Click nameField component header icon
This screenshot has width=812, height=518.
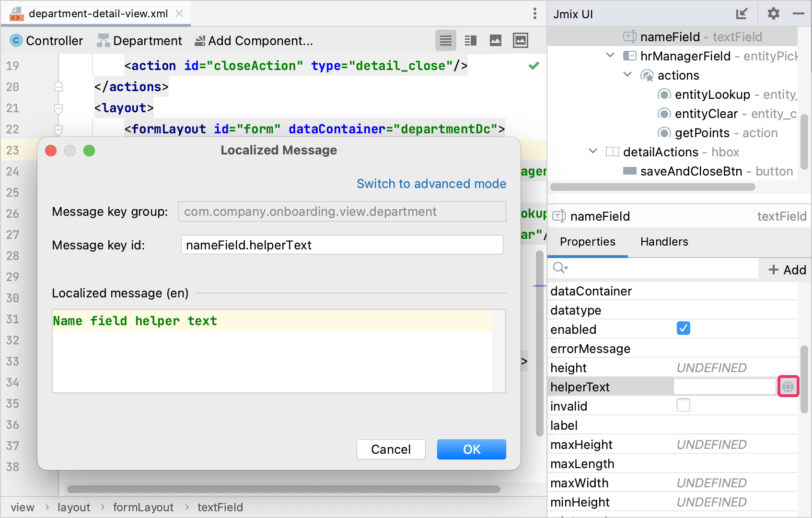tap(559, 216)
